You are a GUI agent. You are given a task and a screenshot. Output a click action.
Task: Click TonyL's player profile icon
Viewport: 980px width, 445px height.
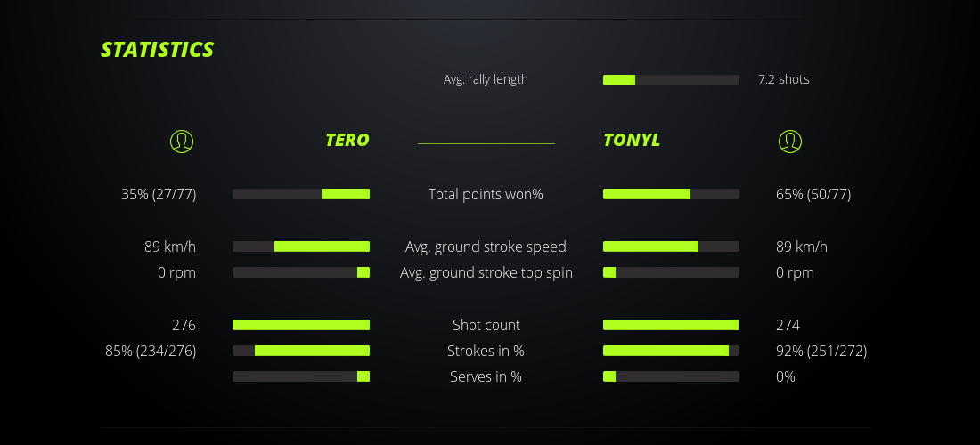tap(790, 141)
